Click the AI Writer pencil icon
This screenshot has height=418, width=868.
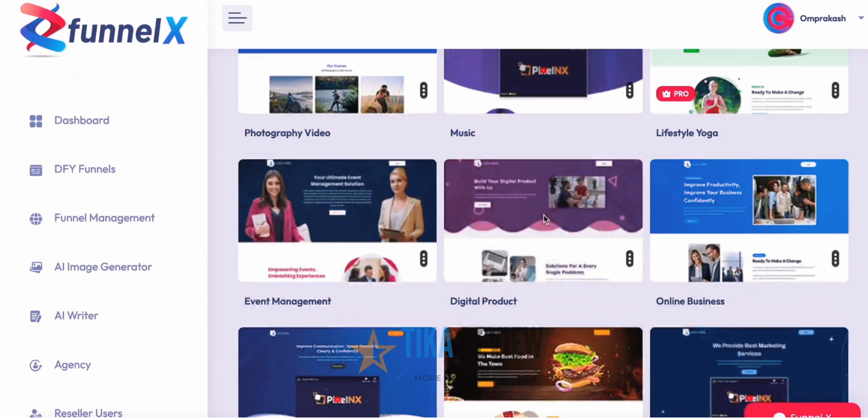(x=36, y=317)
